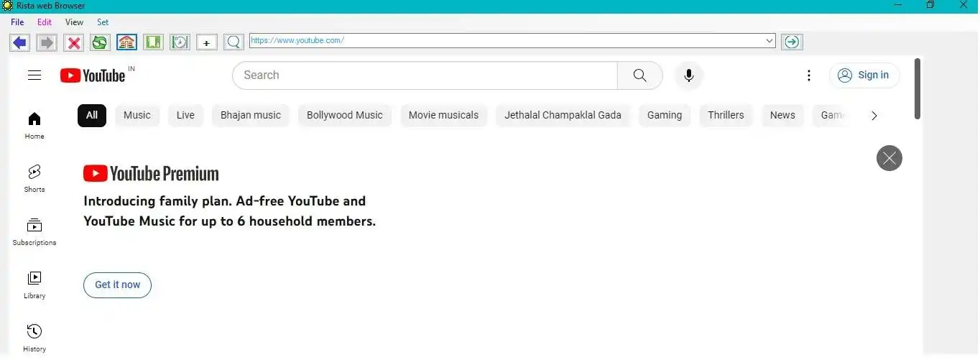980x360 pixels.
Task: Open Shorts in YouTube sidebar
Action: pos(34,179)
